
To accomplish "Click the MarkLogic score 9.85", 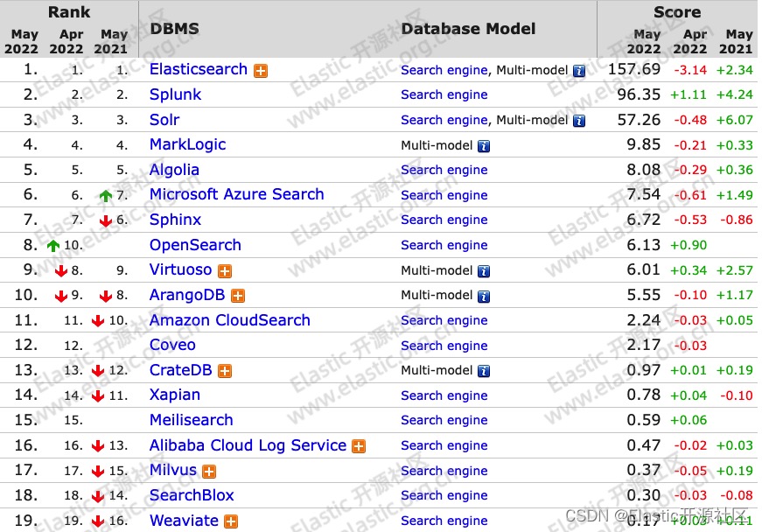I will click(x=643, y=144).
